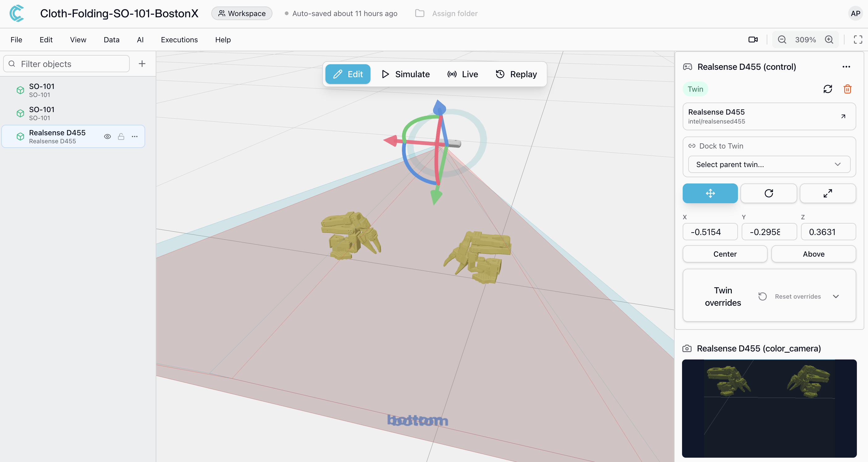Click the zoom out magnifier icon
Screen dimensions: 868x462
click(782, 40)
